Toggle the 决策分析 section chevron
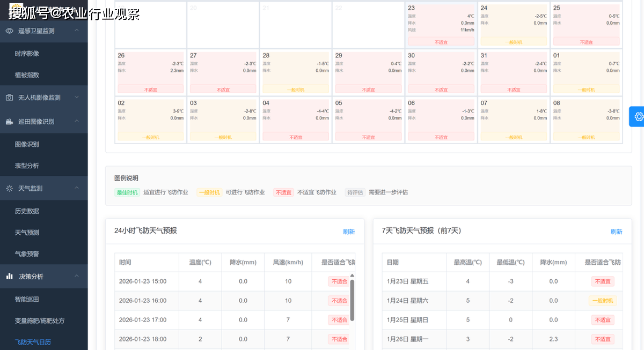 [77, 276]
